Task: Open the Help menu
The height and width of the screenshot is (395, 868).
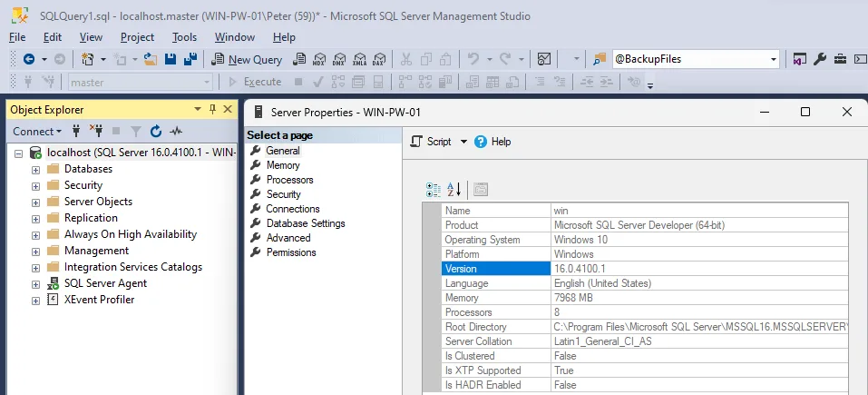Action: pos(284,37)
